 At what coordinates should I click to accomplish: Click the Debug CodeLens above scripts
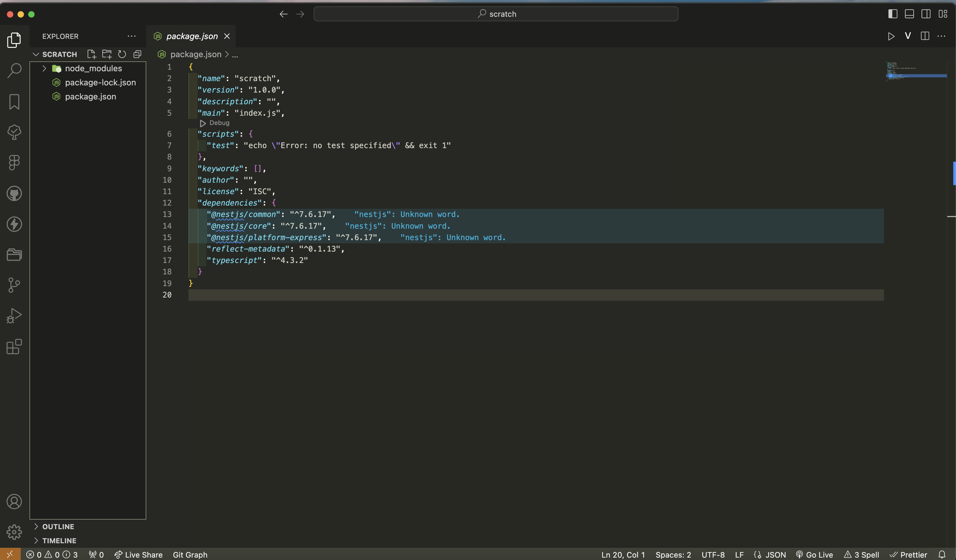[219, 123]
